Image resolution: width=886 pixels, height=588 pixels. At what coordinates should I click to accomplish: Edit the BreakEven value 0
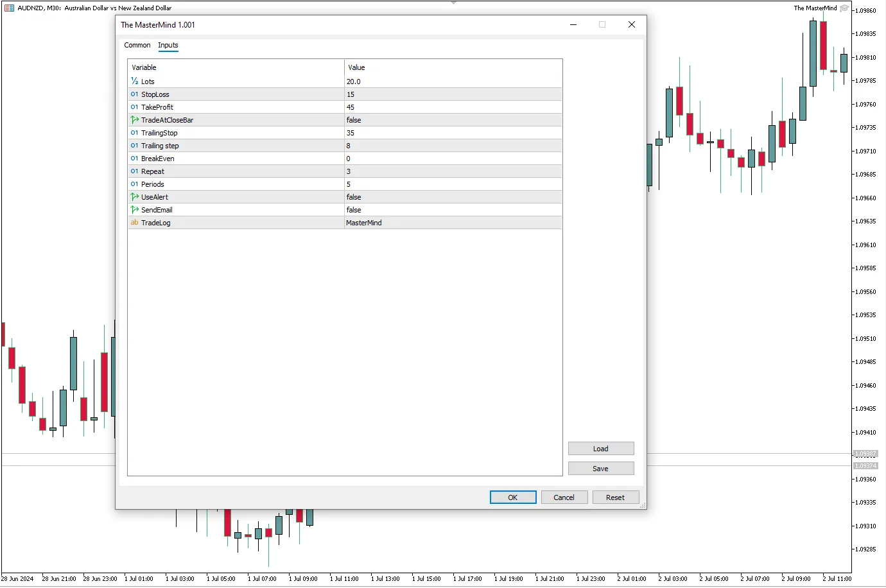[453, 159]
